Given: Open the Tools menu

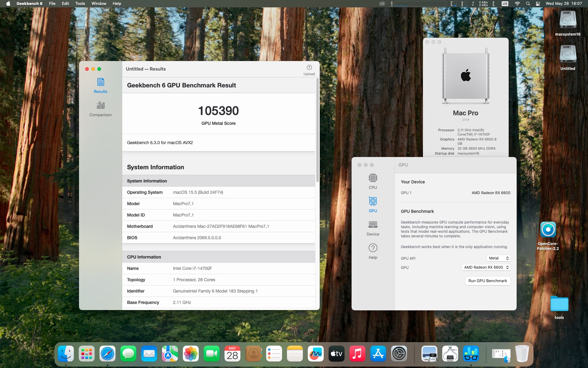Looking at the screenshot, I should point(80,4).
